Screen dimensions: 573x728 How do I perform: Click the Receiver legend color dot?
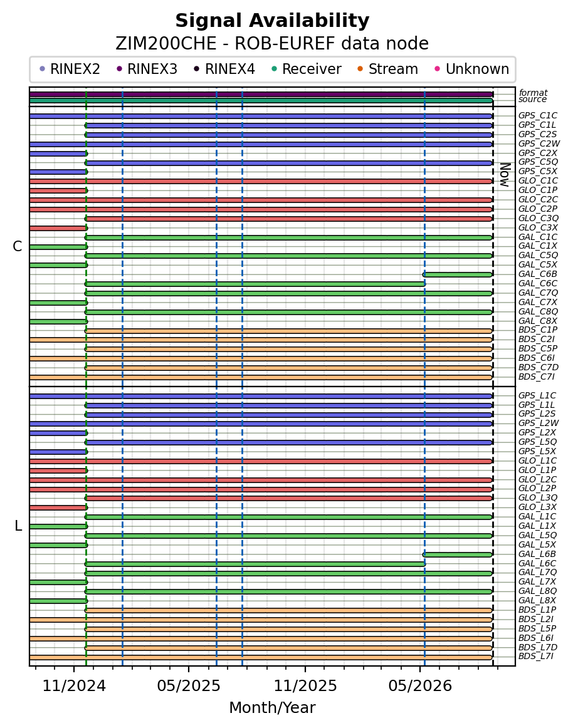pos(274,69)
